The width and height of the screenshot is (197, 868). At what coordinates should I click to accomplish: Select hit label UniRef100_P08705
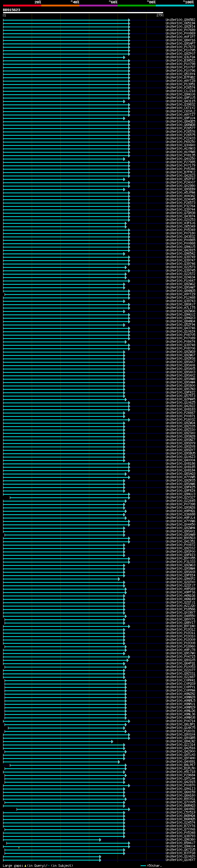point(180,335)
